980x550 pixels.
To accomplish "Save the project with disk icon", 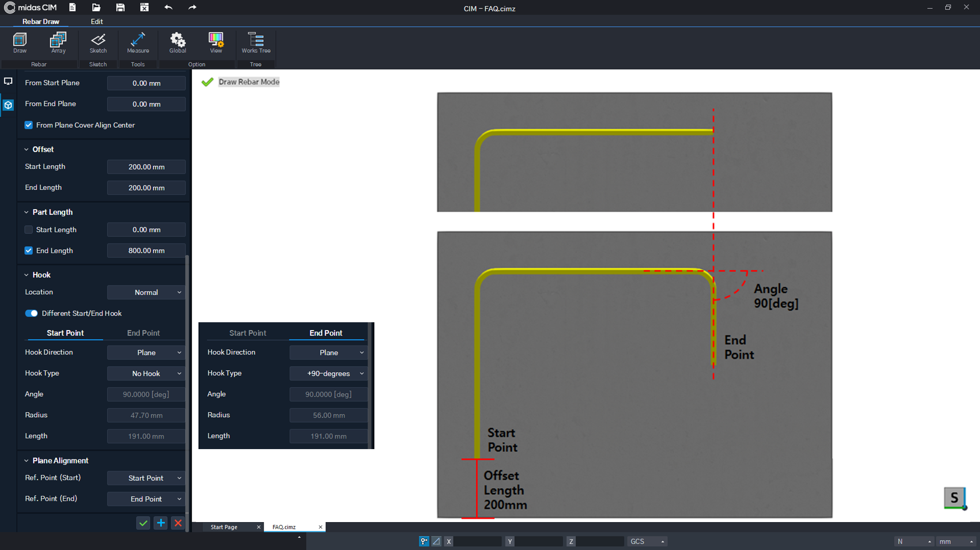I will pos(121,7).
